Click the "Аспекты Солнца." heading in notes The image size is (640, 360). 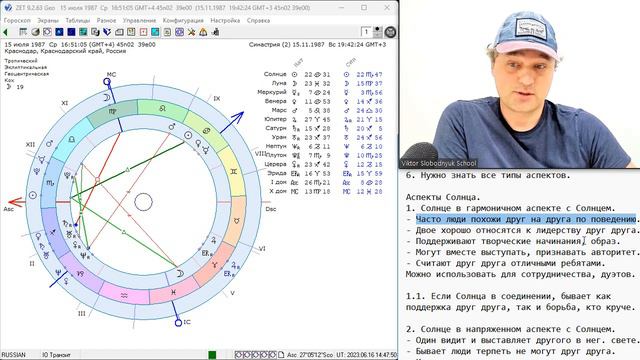pyautogui.click(x=443, y=197)
